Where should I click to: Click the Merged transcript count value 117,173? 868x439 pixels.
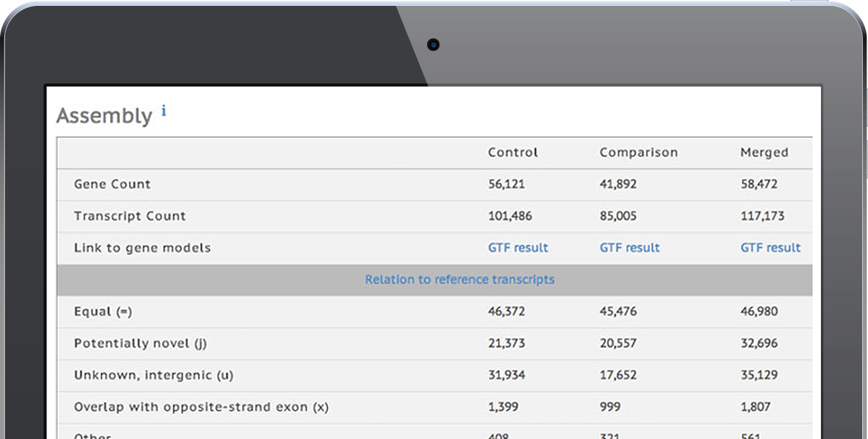click(x=762, y=216)
